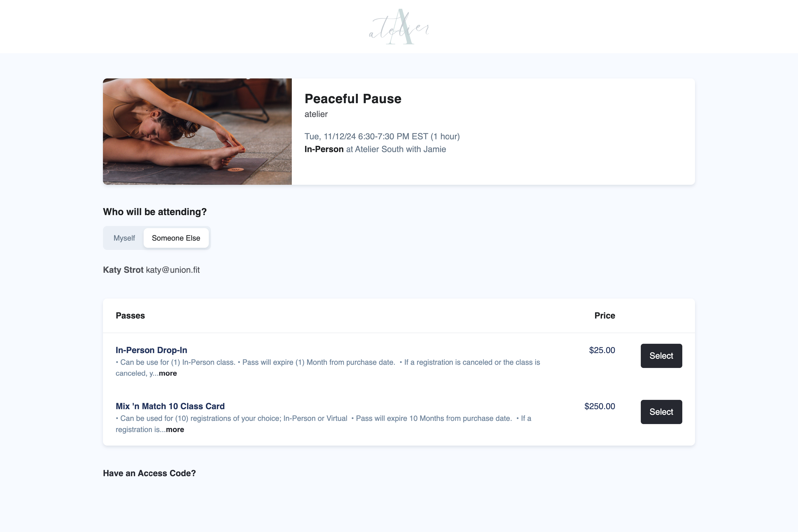Click the Price column header
The width and height of the screenshot is (798, 532).
tap(605, 316)
